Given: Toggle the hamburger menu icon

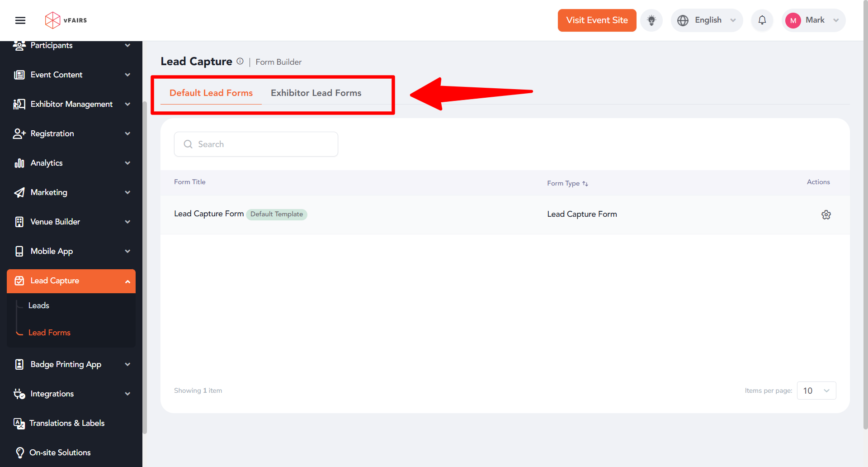Looking at the screenshot, I should coord(20,20).
